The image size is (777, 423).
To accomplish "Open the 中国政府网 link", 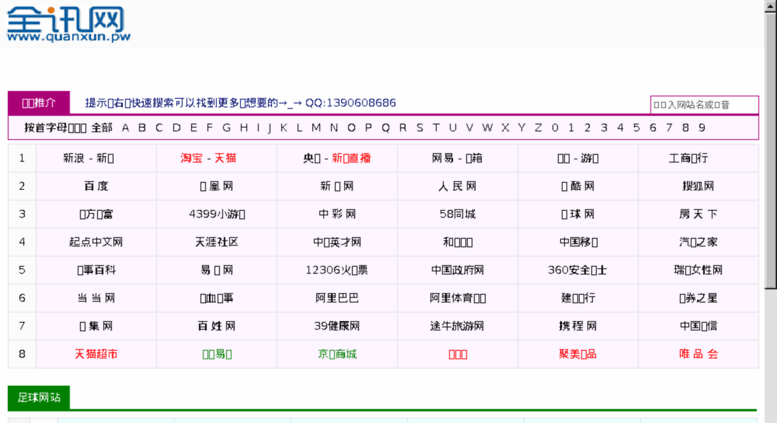I will (x=457, y=270).
